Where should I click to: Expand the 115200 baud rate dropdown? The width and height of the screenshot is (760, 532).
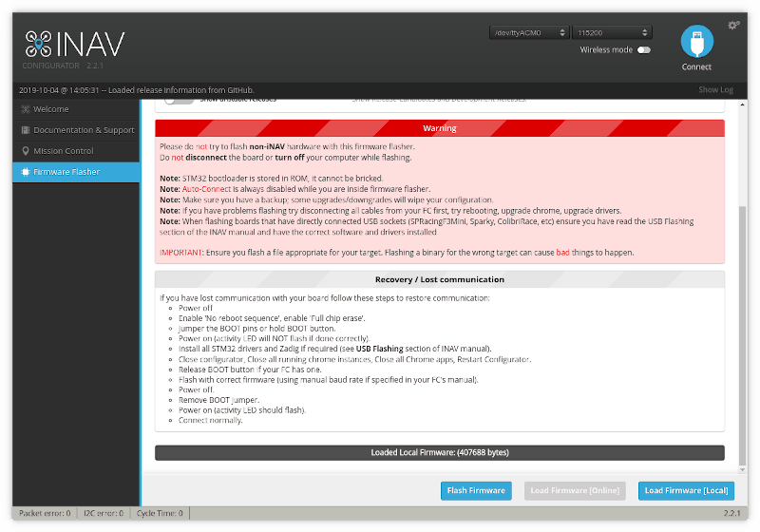(612, 32)
